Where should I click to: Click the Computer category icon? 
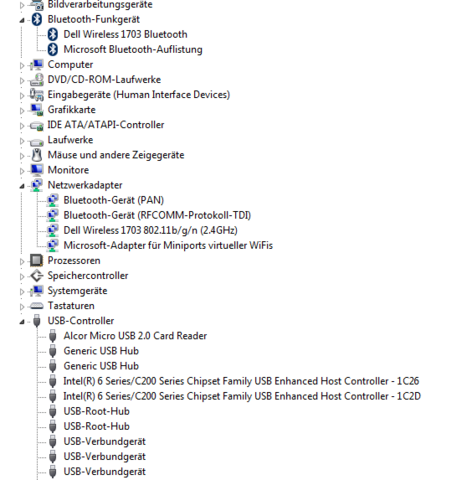point(37,65)
